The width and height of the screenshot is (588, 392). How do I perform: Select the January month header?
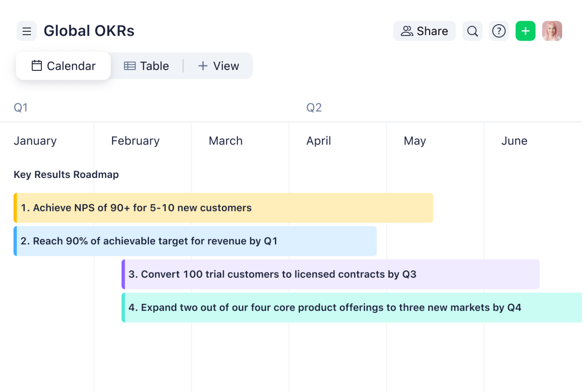coord(35,141)
